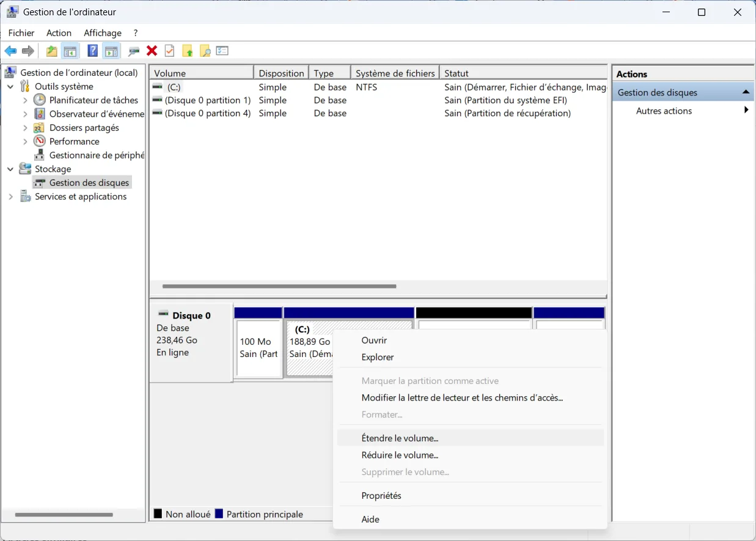Click the NTFS file system cell

click(x=367, y=87)
